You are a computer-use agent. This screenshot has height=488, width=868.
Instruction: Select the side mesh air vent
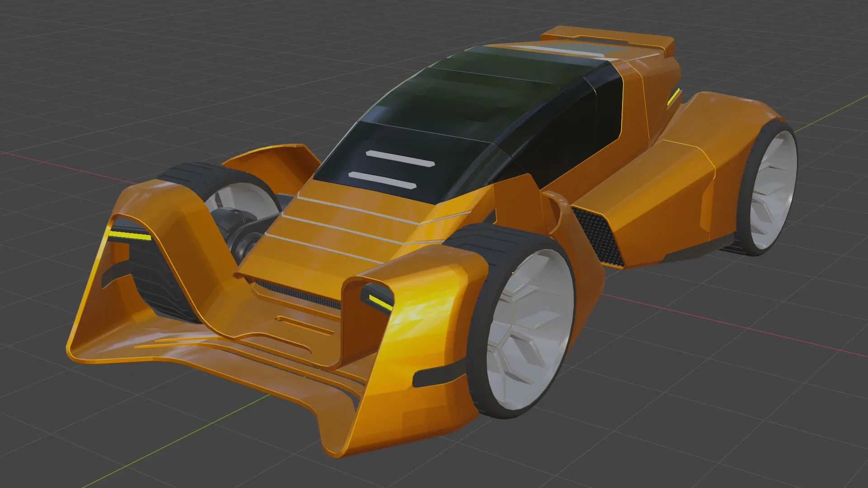(598, 237)
